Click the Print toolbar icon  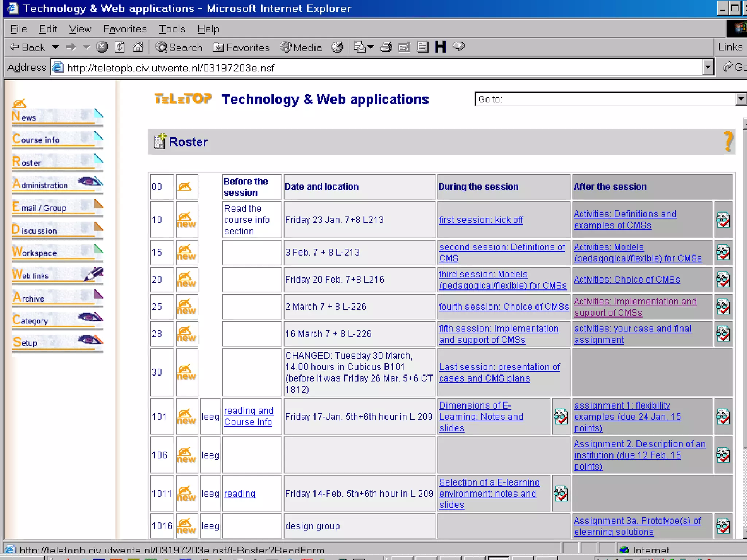coord(386,47)
